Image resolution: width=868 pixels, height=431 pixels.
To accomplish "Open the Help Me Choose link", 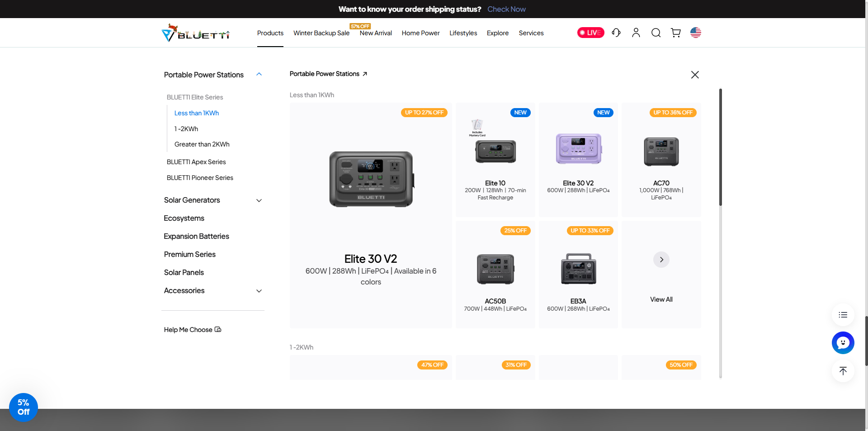I will tap(193, 330).
